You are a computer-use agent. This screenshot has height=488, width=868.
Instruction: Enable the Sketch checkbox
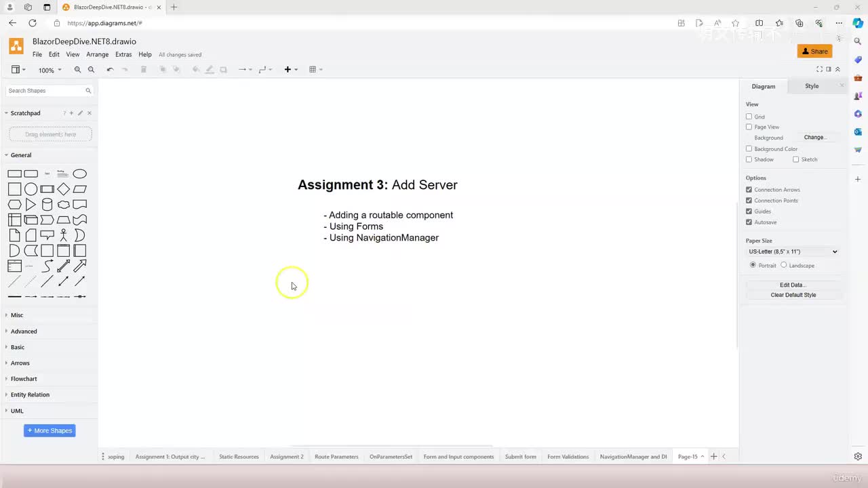point(795,159)
